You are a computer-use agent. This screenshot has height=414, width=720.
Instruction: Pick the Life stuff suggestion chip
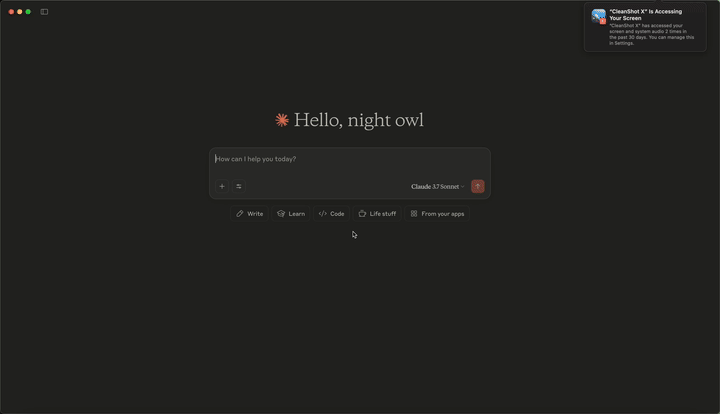coord(377,214)
